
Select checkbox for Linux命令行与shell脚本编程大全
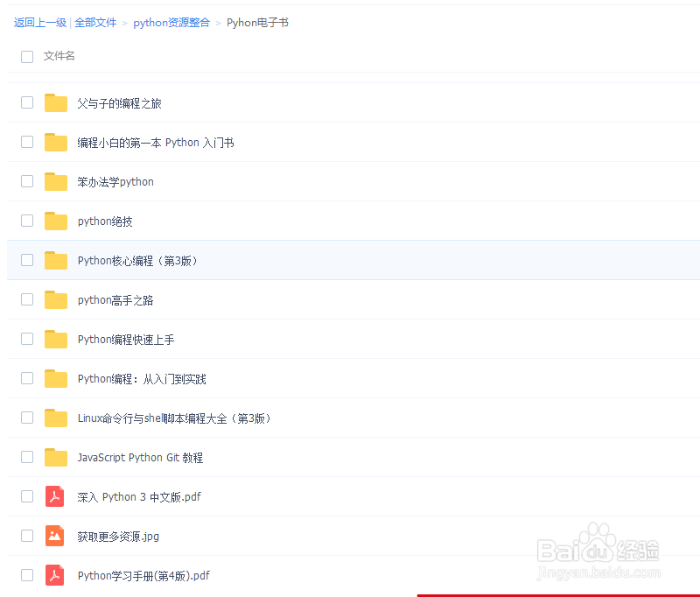(27, 418)
